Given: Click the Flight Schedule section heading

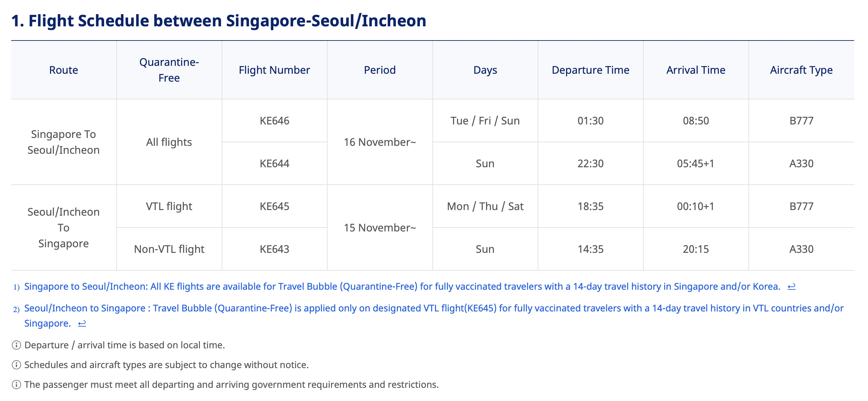Looking at the screenshot, I should tap(219, 20).
